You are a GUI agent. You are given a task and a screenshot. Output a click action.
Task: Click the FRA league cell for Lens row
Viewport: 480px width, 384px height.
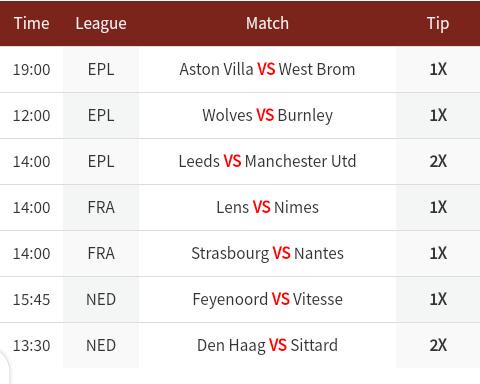pyautogui.click(x=101, y=208)
